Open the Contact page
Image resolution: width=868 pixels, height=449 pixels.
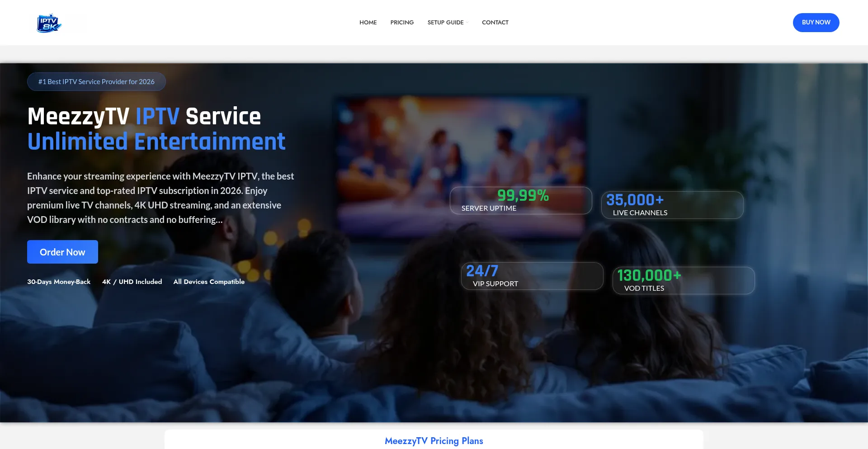495,23
